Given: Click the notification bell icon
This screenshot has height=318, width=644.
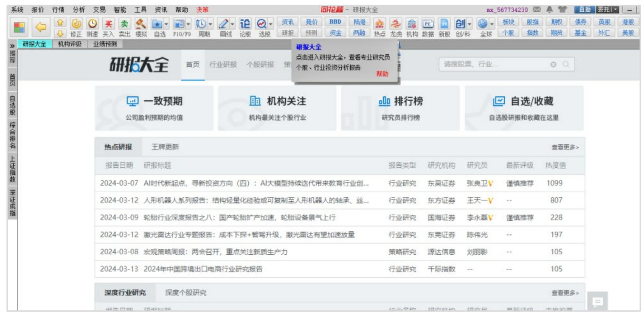Looking at the screenshot, I should (x=549, y=9).
